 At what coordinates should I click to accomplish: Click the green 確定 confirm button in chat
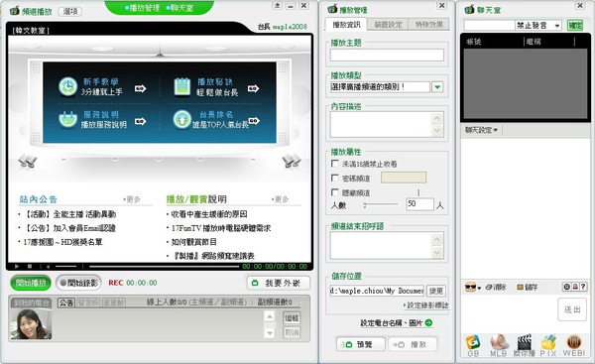pos(575,26)
